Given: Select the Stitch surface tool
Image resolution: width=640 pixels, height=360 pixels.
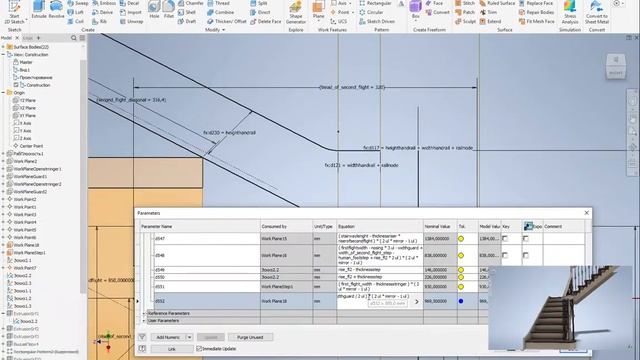Looking at the screenshot, I should 465,3.
